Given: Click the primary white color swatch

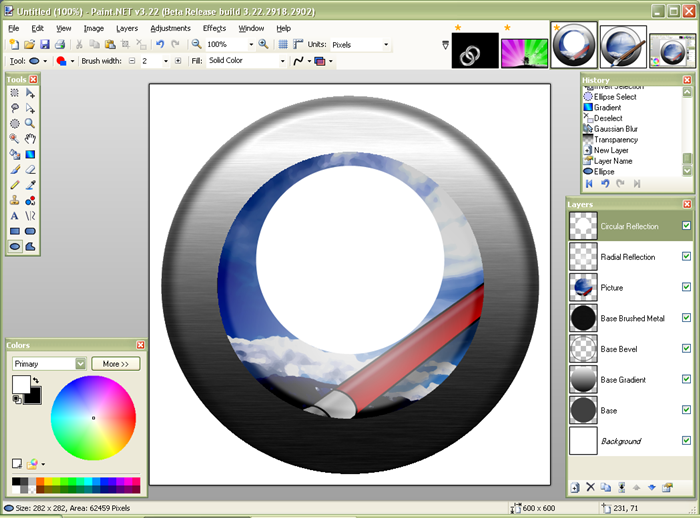Looking at the screenshot, I should click(x=21, y=384).
